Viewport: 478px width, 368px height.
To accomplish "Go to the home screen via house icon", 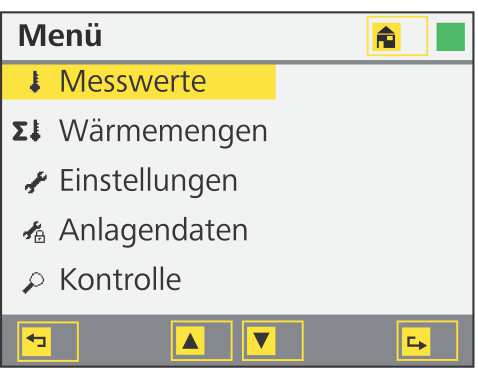I will (386, 37).
